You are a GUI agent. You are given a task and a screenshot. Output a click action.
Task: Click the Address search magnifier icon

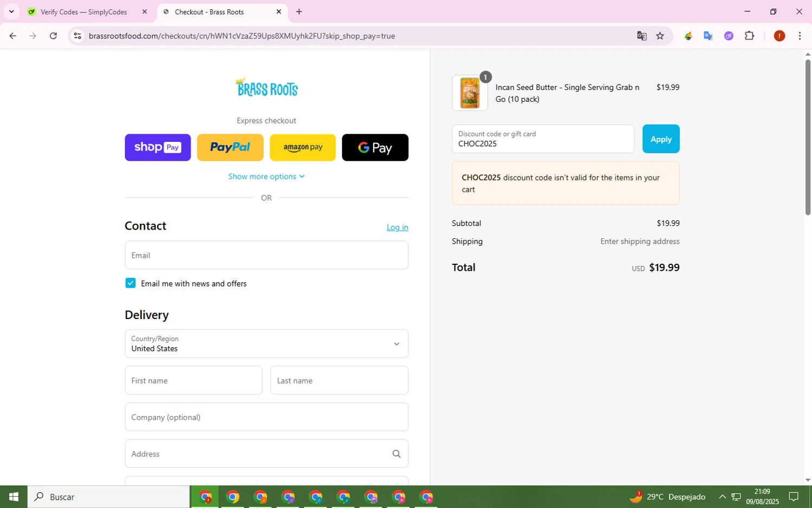click(396, 454)
